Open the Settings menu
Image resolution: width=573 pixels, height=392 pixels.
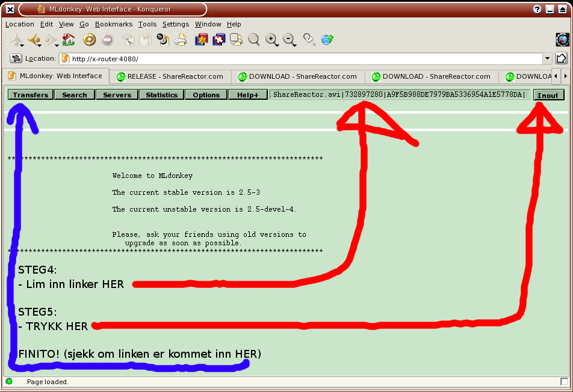click(x=175, y=24)
